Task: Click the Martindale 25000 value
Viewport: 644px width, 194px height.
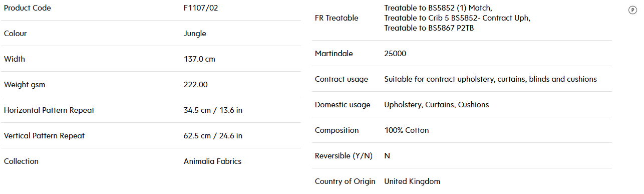Action: pos(395,54)
